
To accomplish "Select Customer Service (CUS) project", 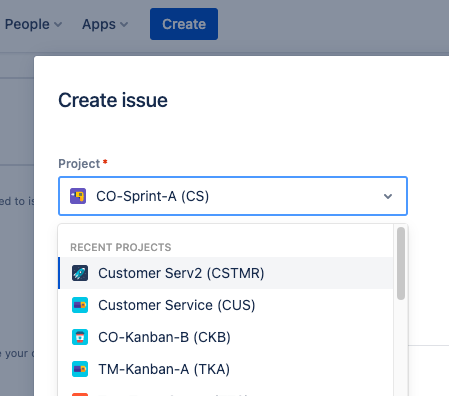I will pyautogui.click(x=226, y=305).
